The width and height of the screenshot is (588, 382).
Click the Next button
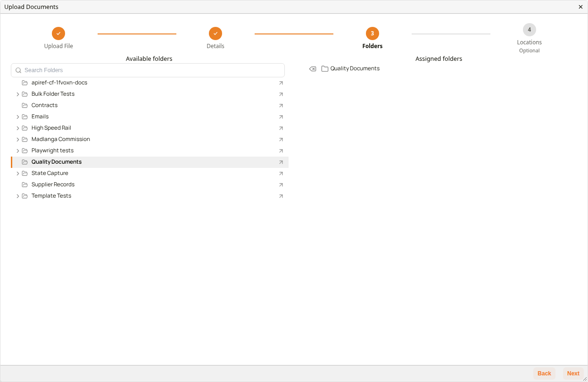click(x=573, y=374)
